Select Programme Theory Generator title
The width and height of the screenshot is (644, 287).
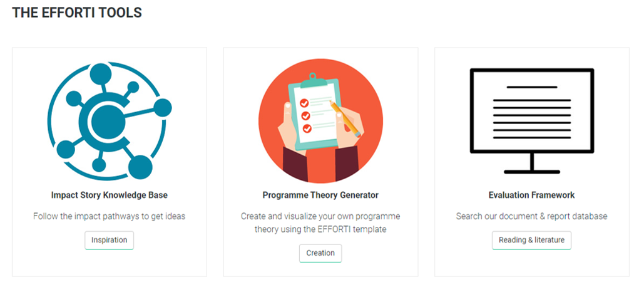[x=320, y=195]
